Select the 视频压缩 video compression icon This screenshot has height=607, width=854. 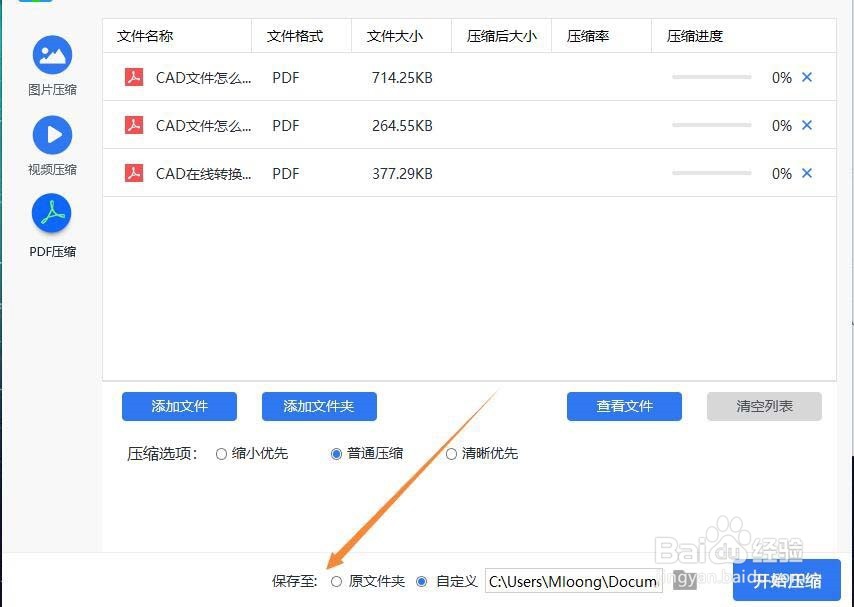point(51,134)
